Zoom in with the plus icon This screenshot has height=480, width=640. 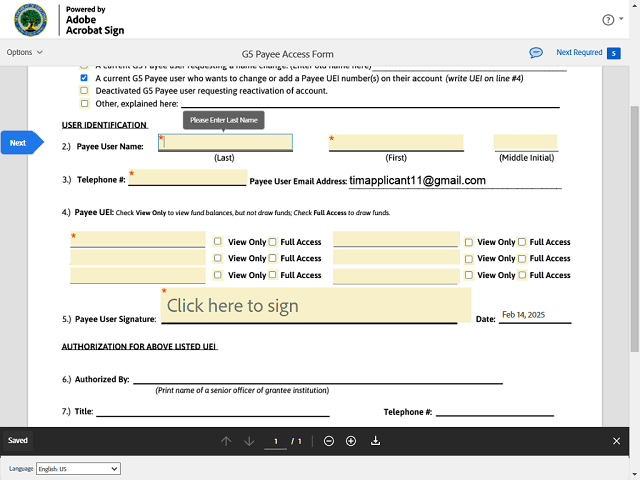351,441
